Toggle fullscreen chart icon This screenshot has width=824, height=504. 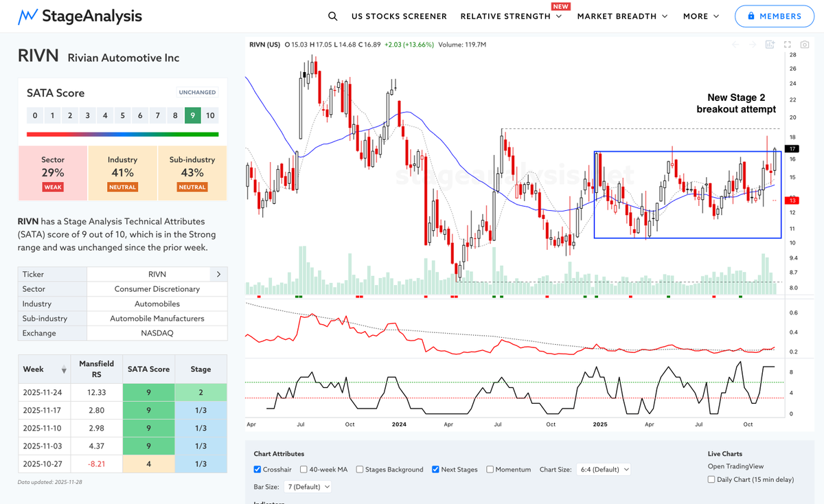click(788, 45)
